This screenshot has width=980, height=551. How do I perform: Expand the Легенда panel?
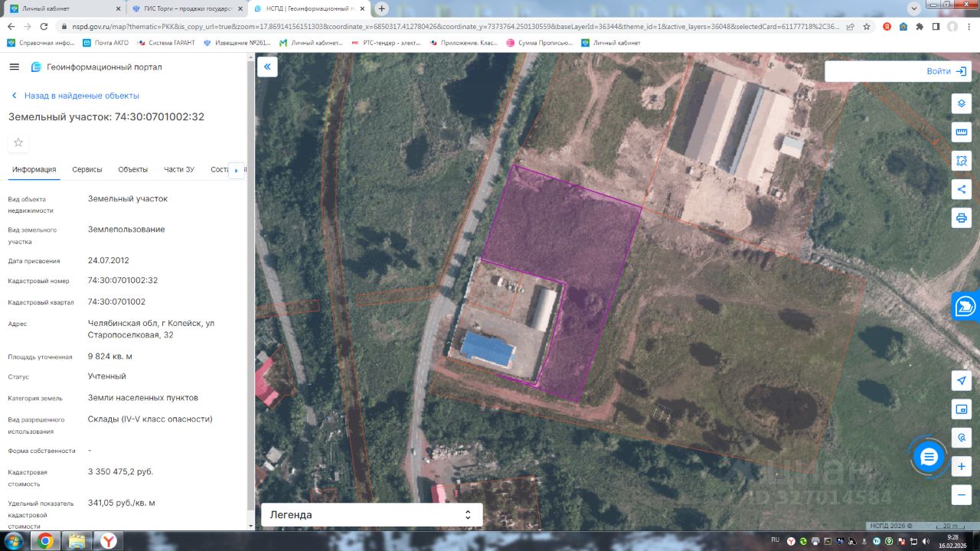tap(371, 515)
